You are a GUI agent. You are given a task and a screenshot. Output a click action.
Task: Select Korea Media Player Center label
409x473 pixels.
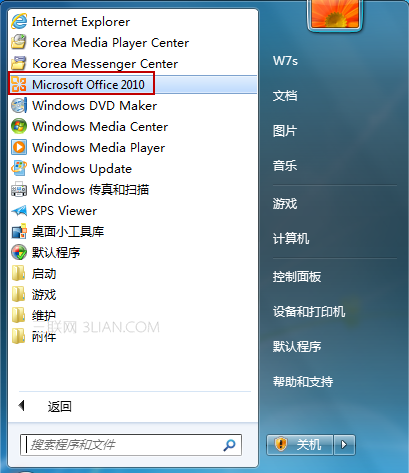(x=110, y=43)
